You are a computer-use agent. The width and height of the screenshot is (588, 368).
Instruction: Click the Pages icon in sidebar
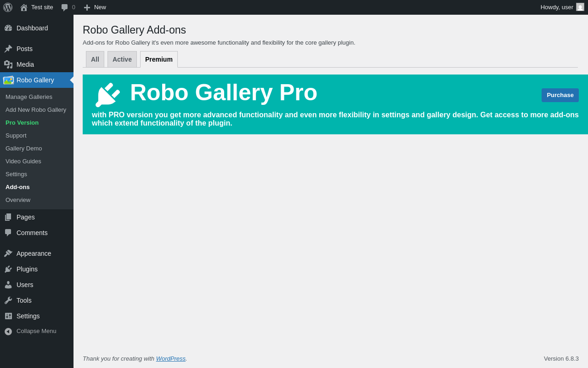coord(8,217)
